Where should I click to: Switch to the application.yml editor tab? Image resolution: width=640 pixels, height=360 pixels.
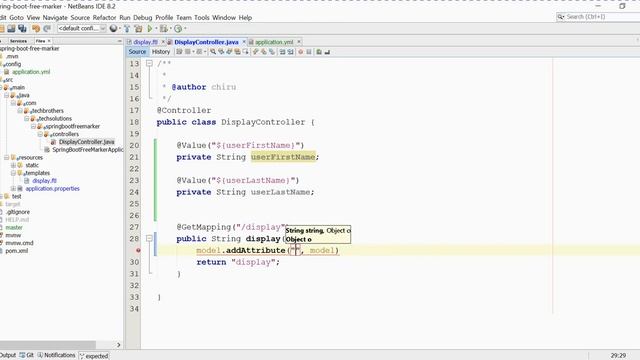coord(274,42)
